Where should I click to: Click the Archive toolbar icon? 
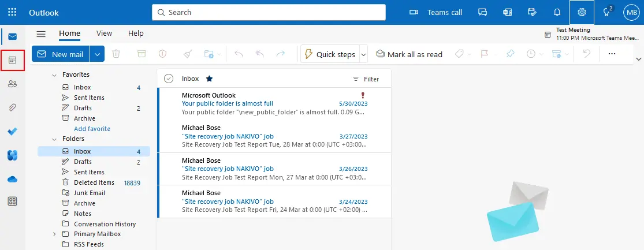(x=142, y=54)
